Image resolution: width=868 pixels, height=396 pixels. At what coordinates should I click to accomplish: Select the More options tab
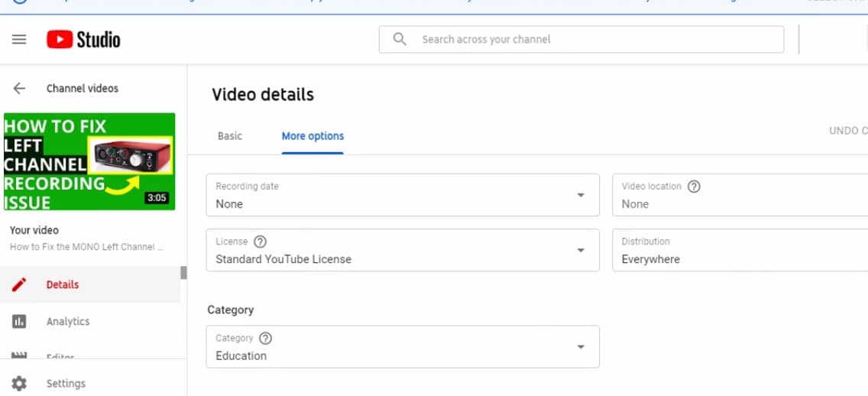(x=313, y=136)
